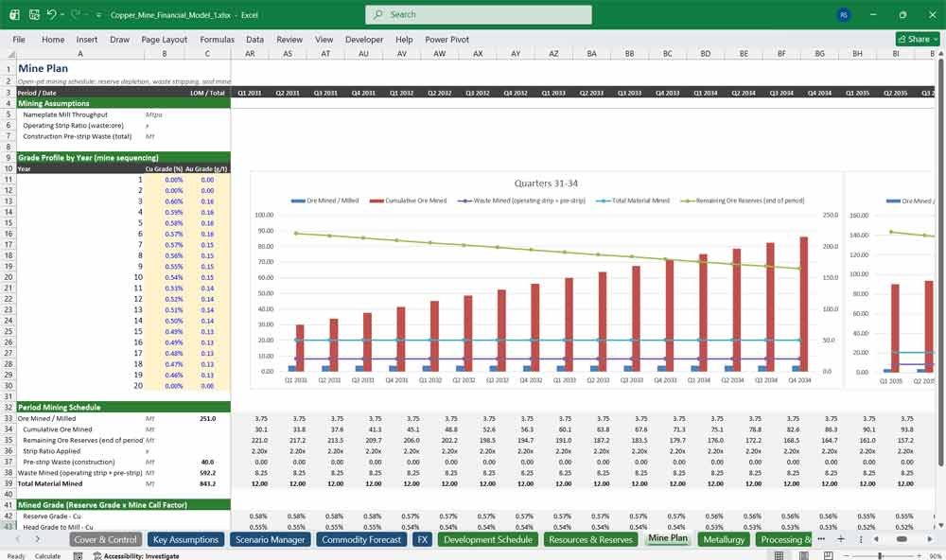Open the Home ribbon tab
946x560 pixels.
[x=53, y=39]
